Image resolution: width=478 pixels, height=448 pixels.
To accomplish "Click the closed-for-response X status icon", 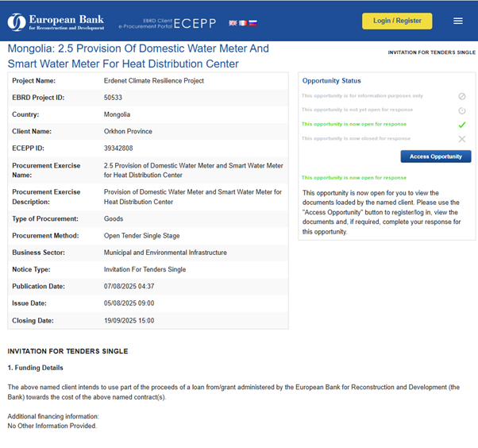I will coord(462,139).
